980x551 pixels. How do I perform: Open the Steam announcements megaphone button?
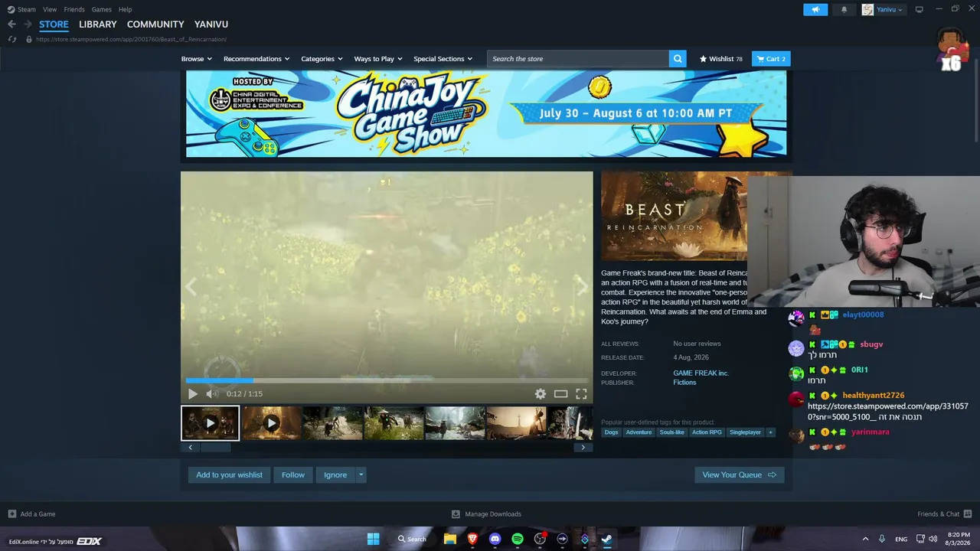point(815,9)
